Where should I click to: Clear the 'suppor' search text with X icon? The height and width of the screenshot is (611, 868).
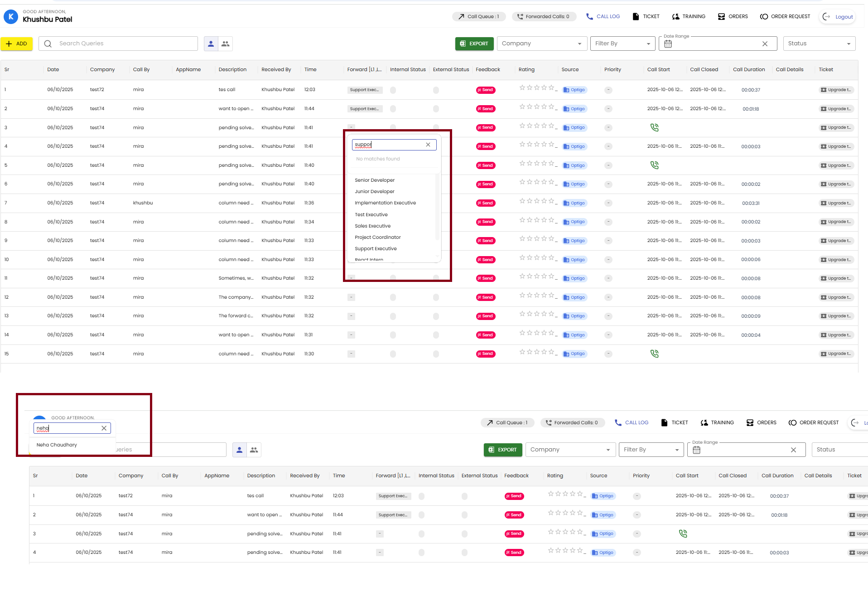point(428,145)
